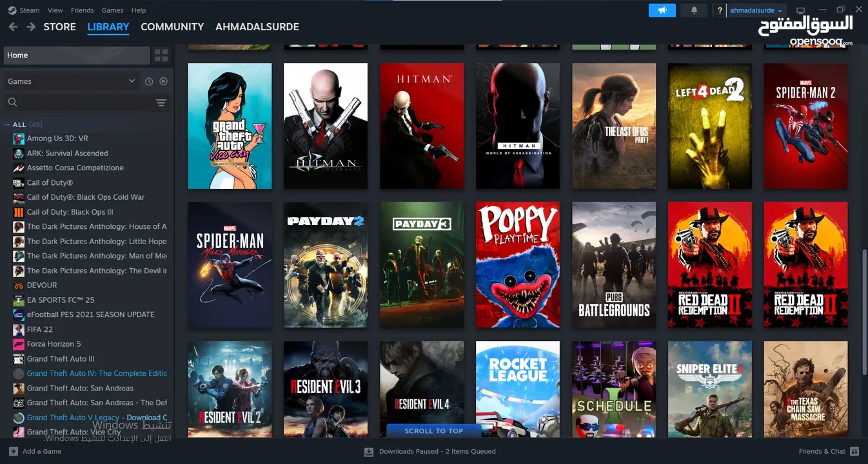This screenshot has height=464, width=868.
Task: Open advanced filter options icon
Action: click(x=161, y=102)
